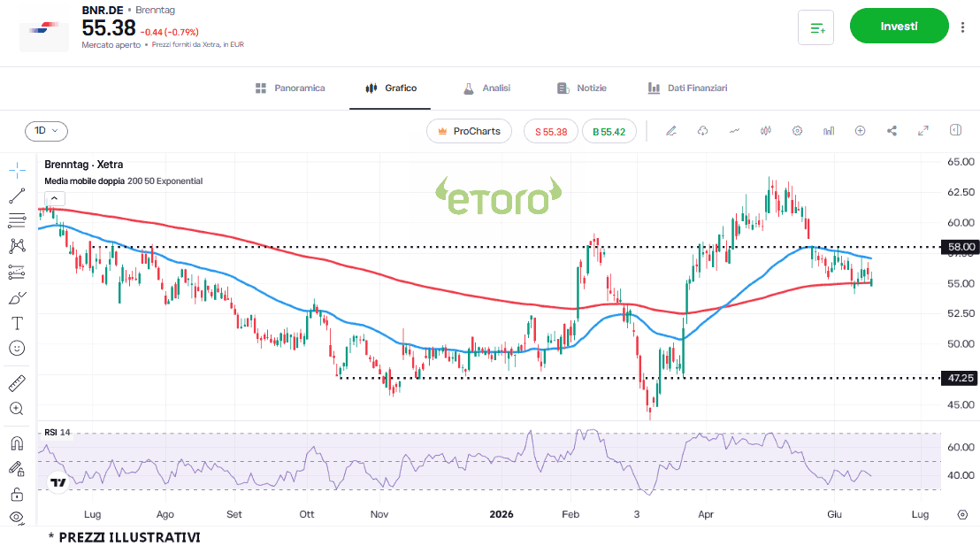The image size is (980, 546).
Task: Change chart type with candlestick icon
Action: pyautogui.click(x=766, y=131)
